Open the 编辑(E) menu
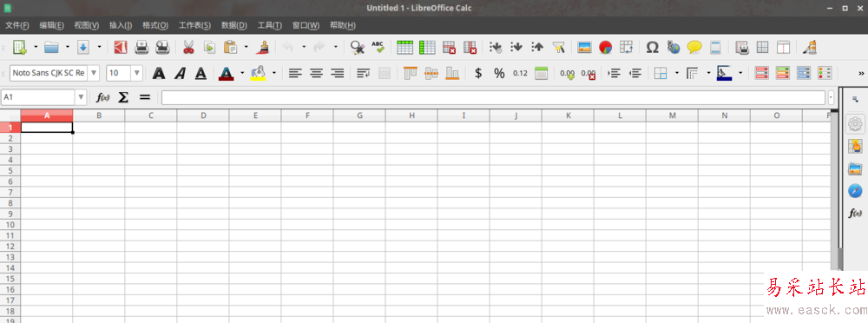 [51, 25]
